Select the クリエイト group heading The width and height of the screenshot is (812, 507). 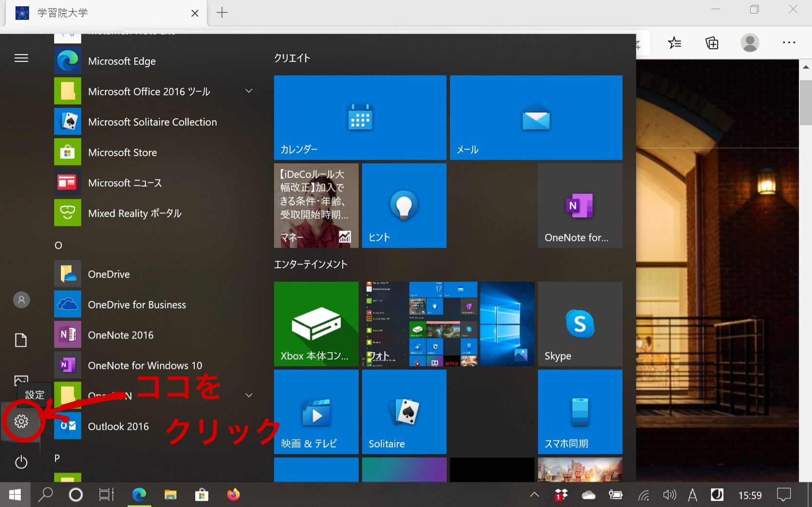292,58
